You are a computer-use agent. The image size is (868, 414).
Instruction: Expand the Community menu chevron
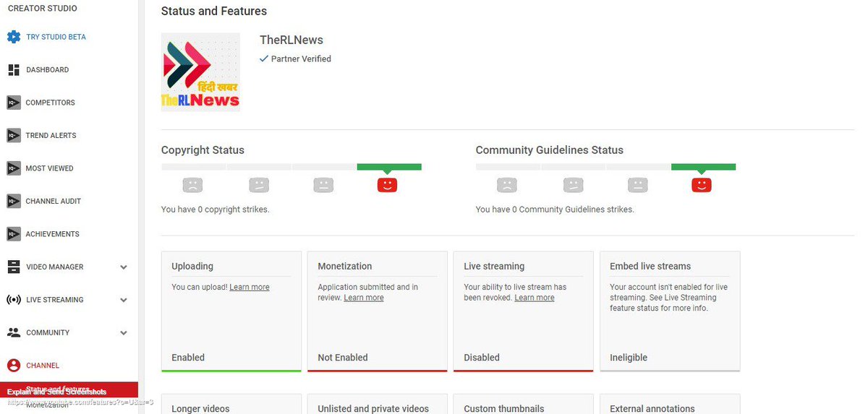coord(124,333)
